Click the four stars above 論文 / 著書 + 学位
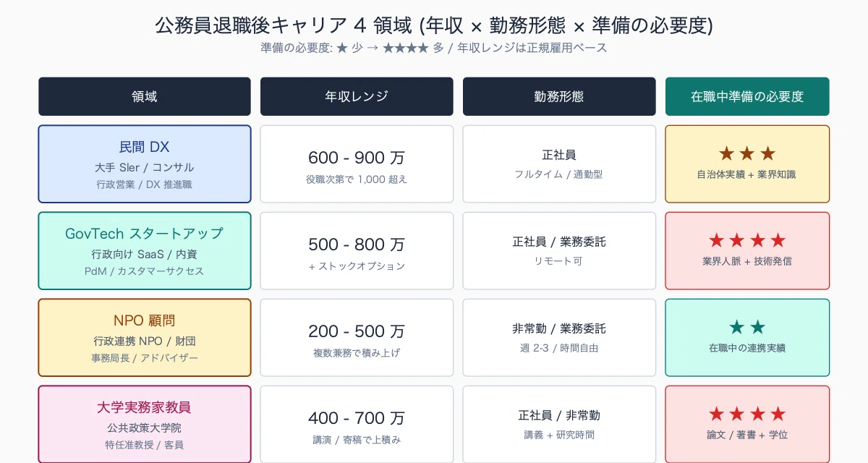 747,414
